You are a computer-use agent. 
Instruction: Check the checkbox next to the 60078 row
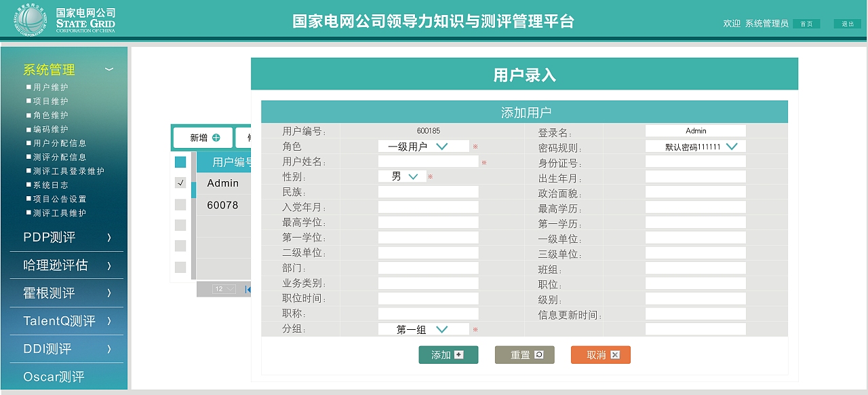coord(180,204)
